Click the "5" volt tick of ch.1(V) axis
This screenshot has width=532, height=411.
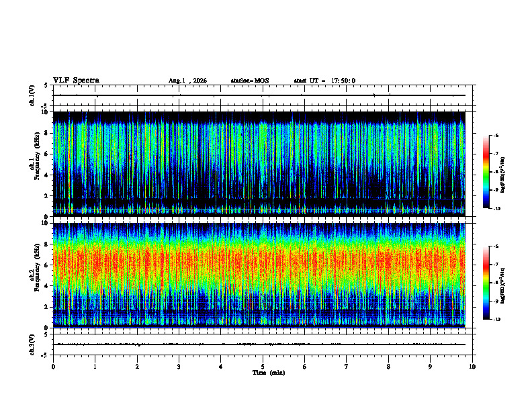(46, 86)
